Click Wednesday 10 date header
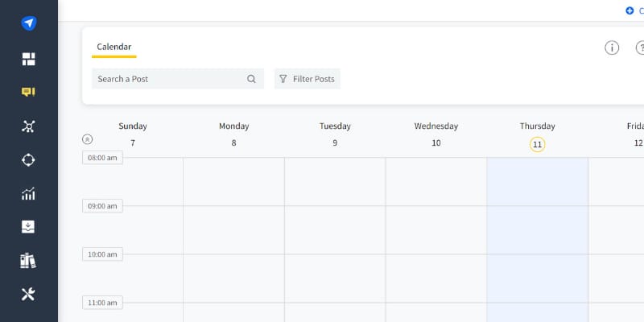Viewport: 644px width, 322px height. [x=436, y=142]
